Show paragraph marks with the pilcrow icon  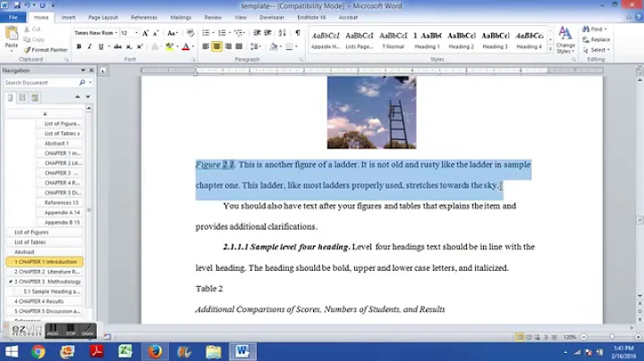[298, 33]
